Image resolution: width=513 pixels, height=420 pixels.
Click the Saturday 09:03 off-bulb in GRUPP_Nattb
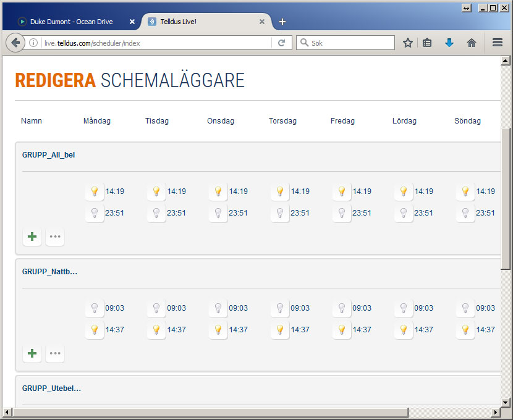coord(404,308)
